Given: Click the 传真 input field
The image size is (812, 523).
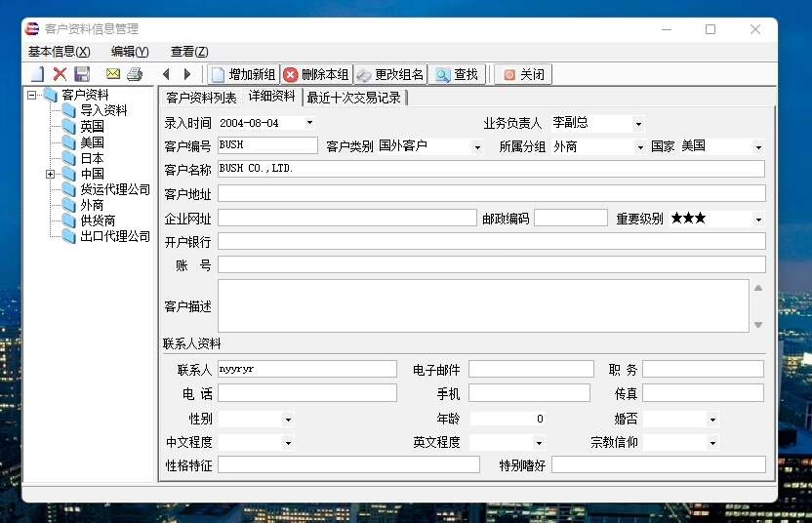Looking at the screenshot, I should (704, 393).
